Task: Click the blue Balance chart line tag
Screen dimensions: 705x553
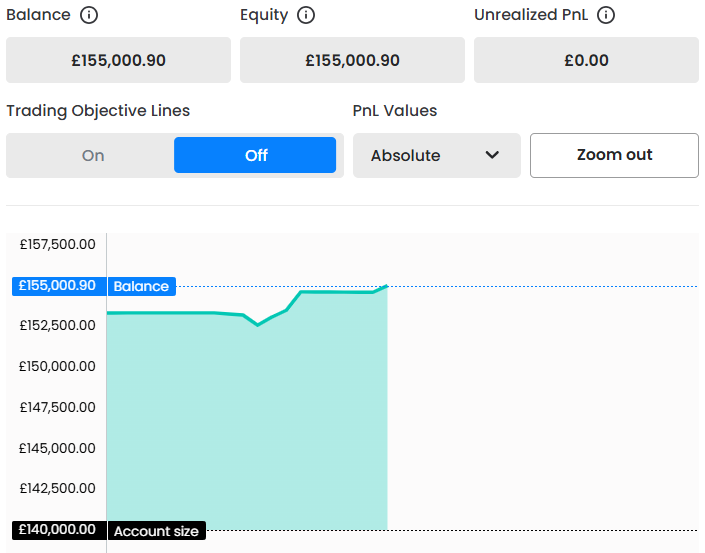Action: [x=141, y=286]
